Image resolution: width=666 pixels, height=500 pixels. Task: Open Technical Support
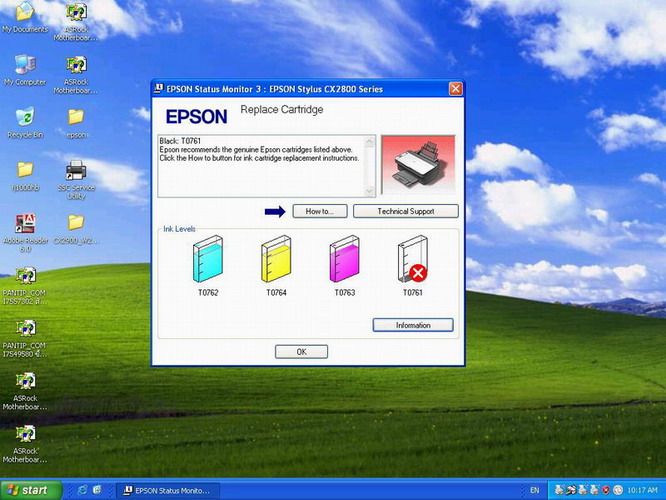[x=406, y=211]
